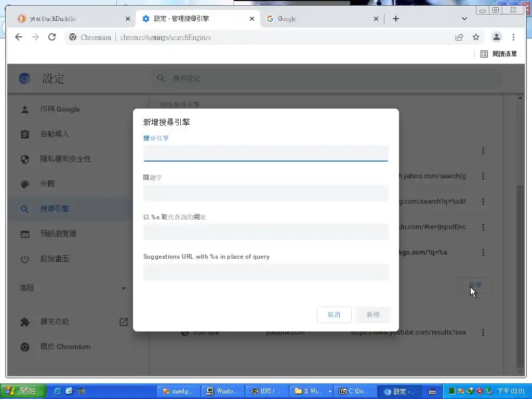Viewport: 532px width, 399px height.
Task: Click the Chromium site info icon
Action: point(73,37)
